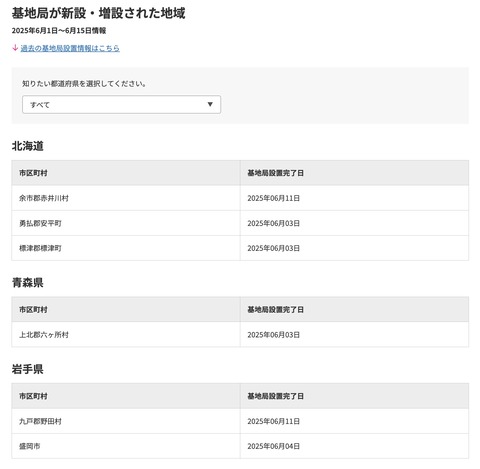Click the dropdown triangle arrow in the prefecture selector

tap(210, 104)
